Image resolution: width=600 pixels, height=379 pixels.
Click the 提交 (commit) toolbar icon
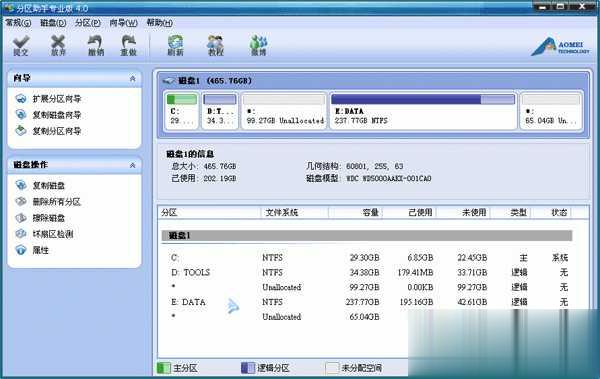21,46
